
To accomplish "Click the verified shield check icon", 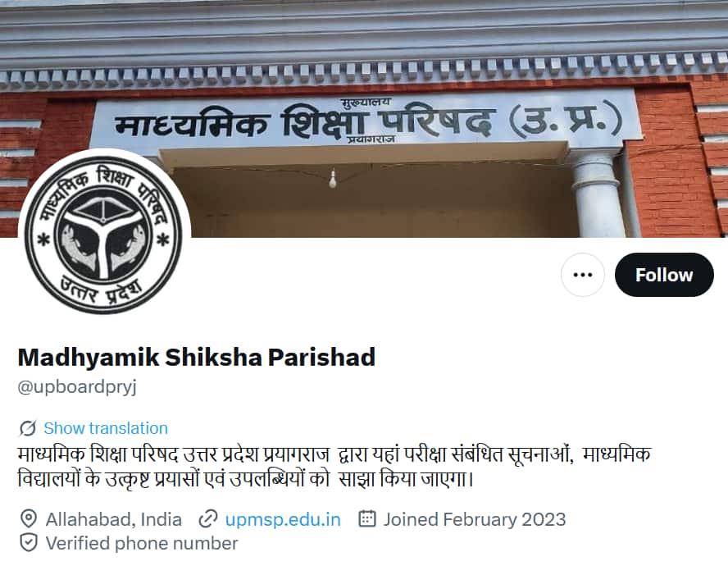I will (x=29, y=542).
